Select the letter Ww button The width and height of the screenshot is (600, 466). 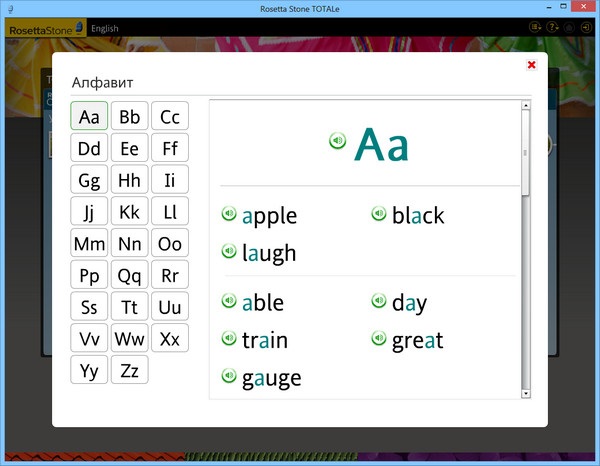tap(130, 338)
